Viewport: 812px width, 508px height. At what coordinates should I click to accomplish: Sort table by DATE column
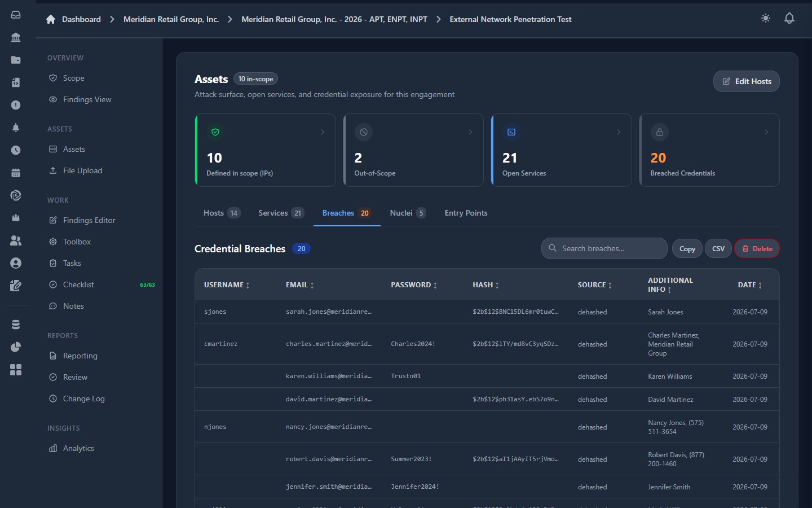tap(750, 285)
